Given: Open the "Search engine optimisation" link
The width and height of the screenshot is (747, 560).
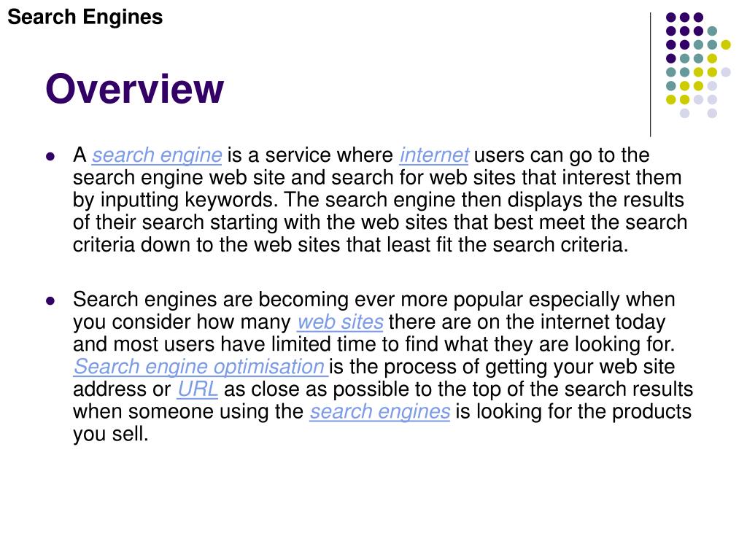Looking at the screenshot, I should point(200,367).
